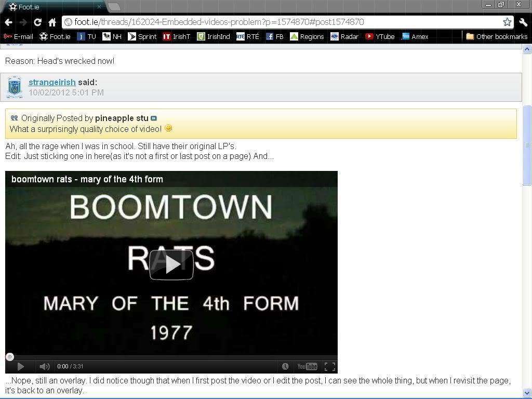Viewport: 532px width, 399px height.
Task: Open the E-mail bookmark
Action: (x=18, y=36)
